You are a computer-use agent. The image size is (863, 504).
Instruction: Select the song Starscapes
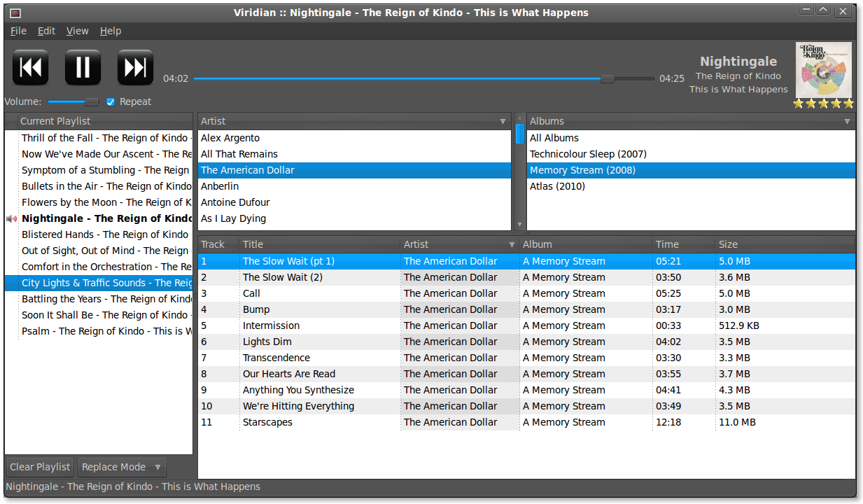[526, 422]
